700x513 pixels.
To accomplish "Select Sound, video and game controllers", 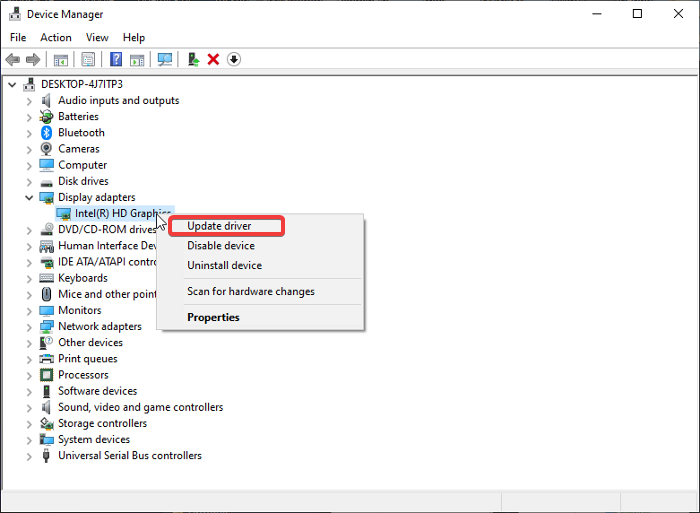I will [140, 408].
